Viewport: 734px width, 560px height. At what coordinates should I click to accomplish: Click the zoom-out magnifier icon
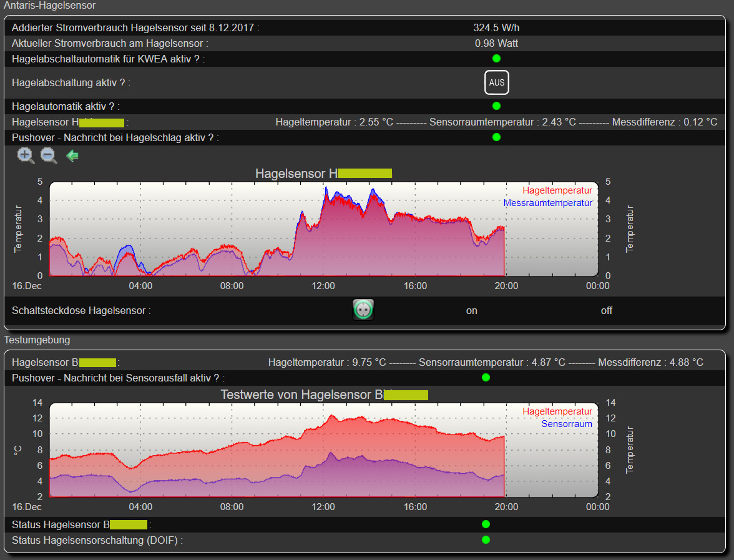click(49, 156)
